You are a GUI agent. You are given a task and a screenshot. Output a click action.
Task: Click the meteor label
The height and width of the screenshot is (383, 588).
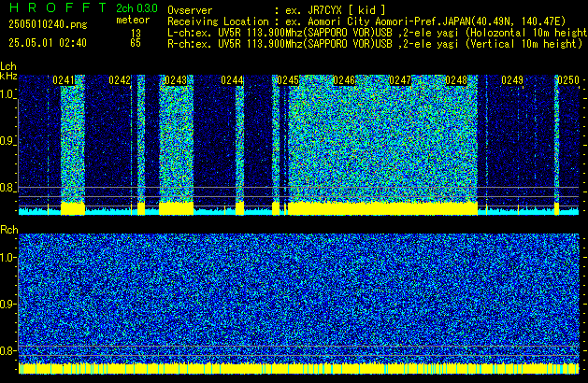click(133, 20)
